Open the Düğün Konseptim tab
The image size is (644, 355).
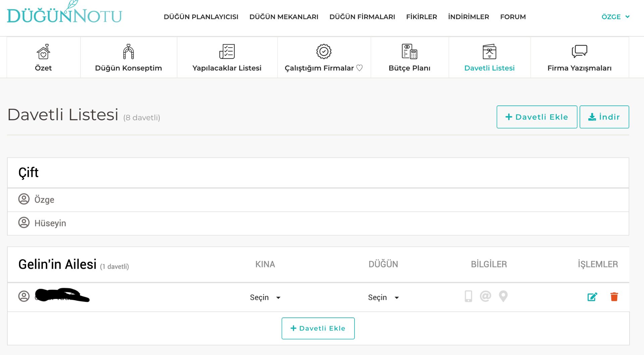(128, 58)
